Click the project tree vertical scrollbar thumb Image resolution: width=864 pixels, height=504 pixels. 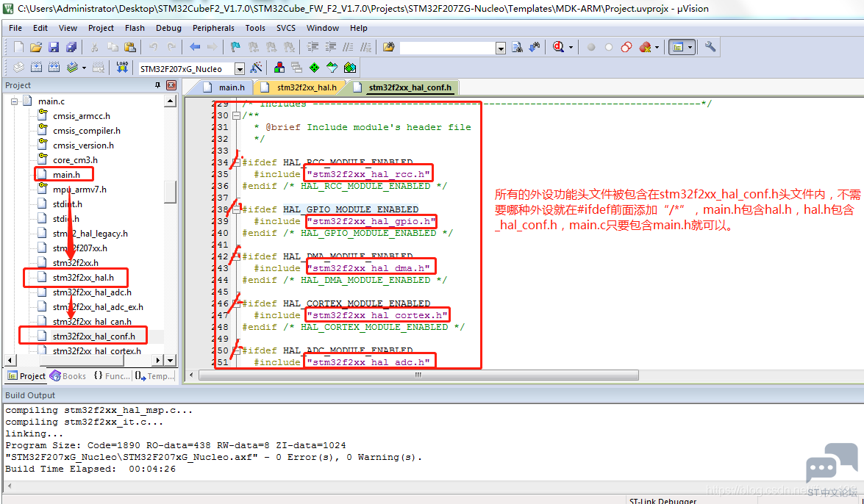[171, 192]
